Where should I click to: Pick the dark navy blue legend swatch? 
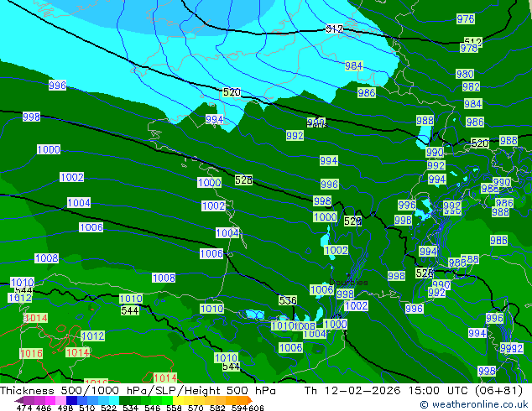[71, 400]
